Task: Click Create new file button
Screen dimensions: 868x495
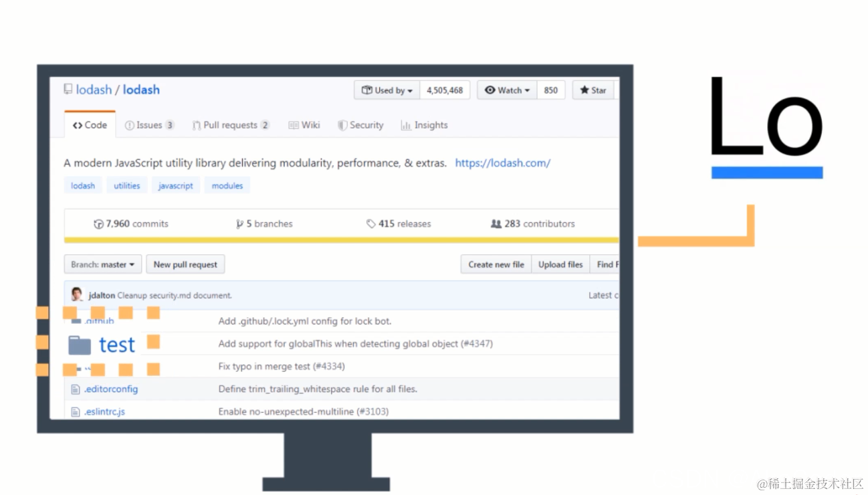Action: [x=496, y=265]
